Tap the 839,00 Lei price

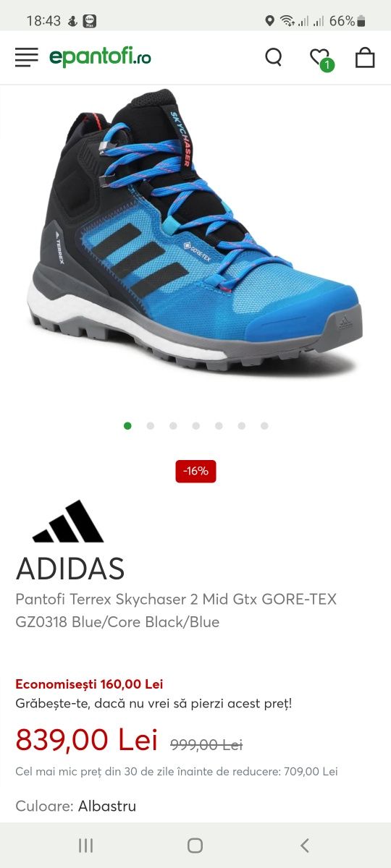(87, 739)
